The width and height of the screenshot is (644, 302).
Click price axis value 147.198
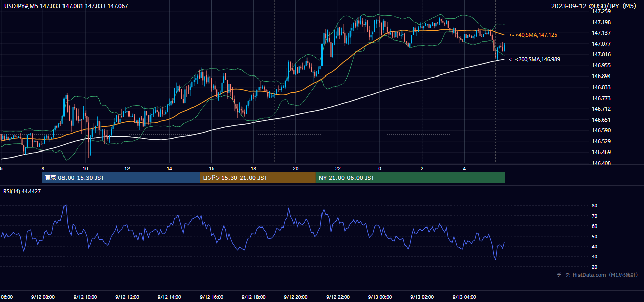coord(601,22)
